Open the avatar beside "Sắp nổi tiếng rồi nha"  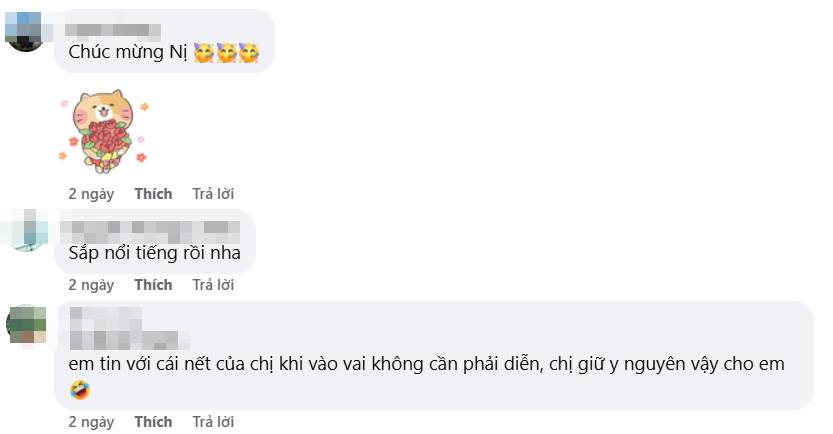pyautogui.click(x=27, y=231)
